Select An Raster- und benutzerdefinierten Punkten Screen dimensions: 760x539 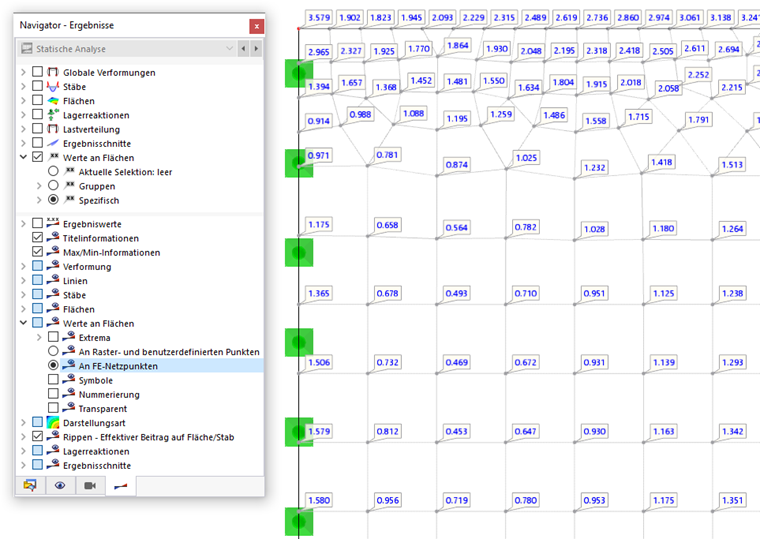click(53, 351)
